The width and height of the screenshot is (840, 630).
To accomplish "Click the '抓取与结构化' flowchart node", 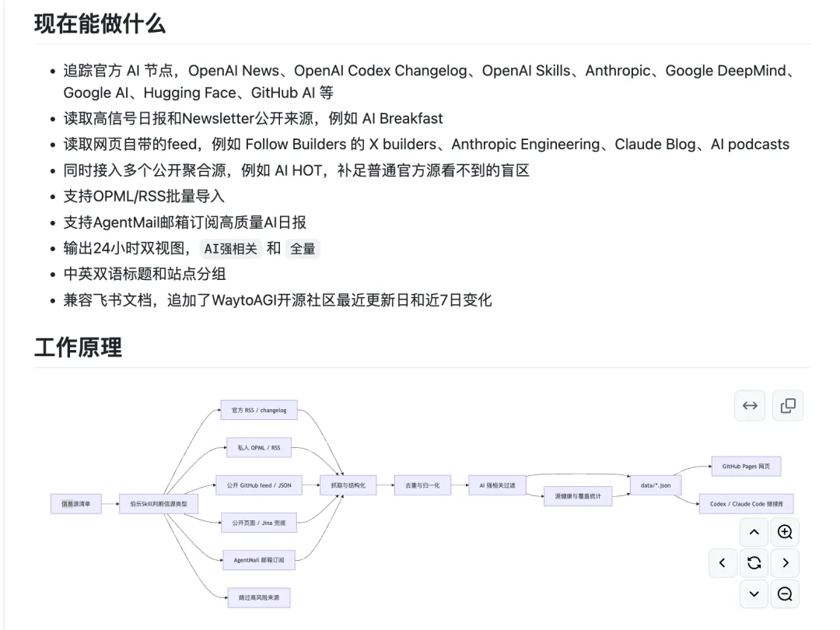I will [x=348, y=485].
